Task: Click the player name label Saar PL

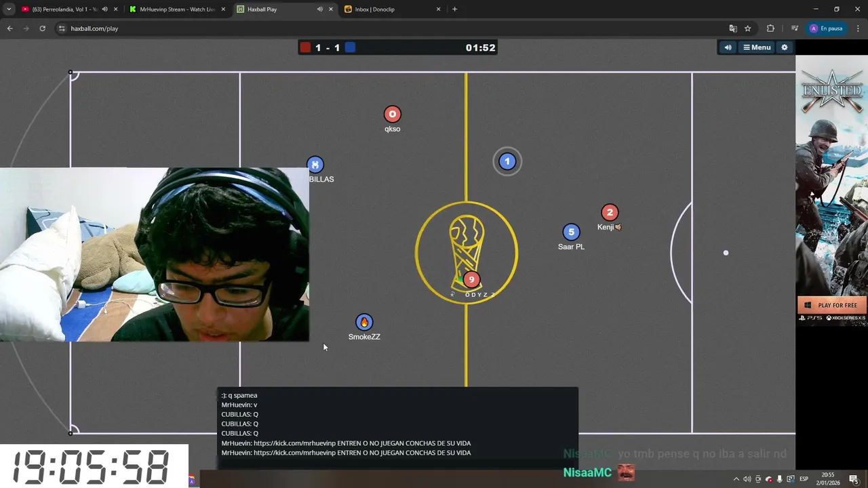Action: pyautogui.click(x=571, y=247)
